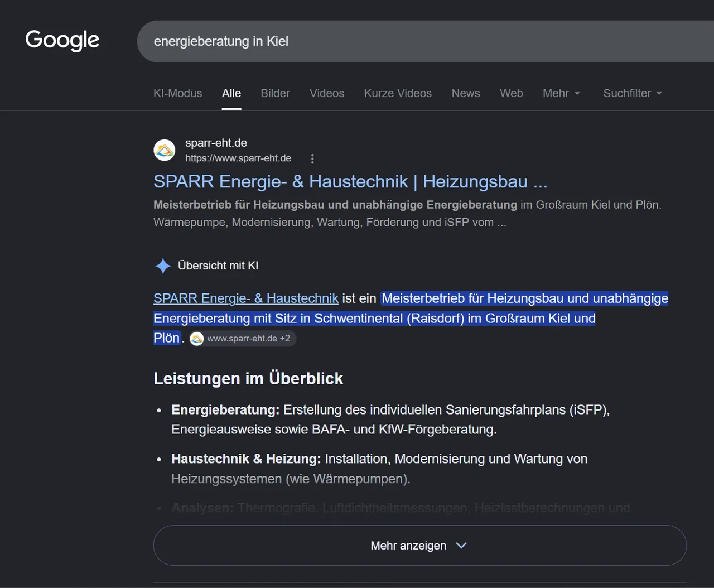Image resolution: width=714 pixels, height=588 pixels.
Task: Click the sparr-eht.de site favicon
Action: pyautogui.click(x=165, y=150)
